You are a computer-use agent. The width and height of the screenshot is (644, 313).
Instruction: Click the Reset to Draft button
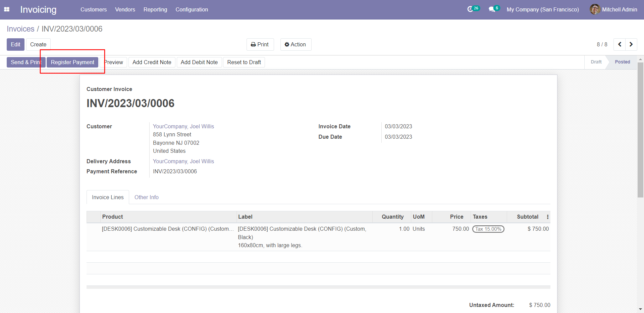244,62
